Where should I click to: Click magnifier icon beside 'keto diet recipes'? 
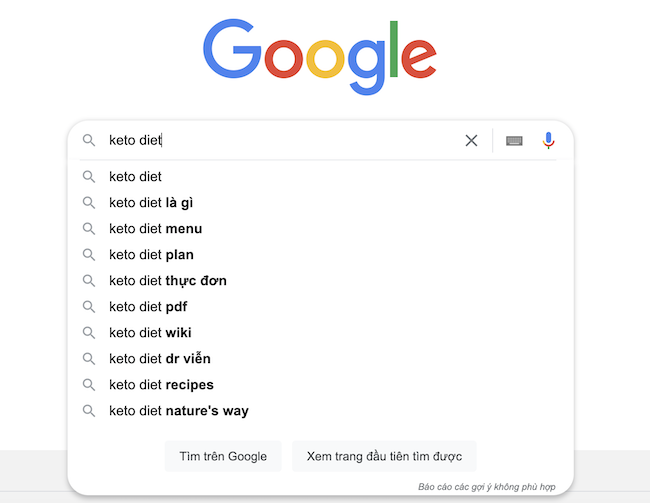[89, 385]
